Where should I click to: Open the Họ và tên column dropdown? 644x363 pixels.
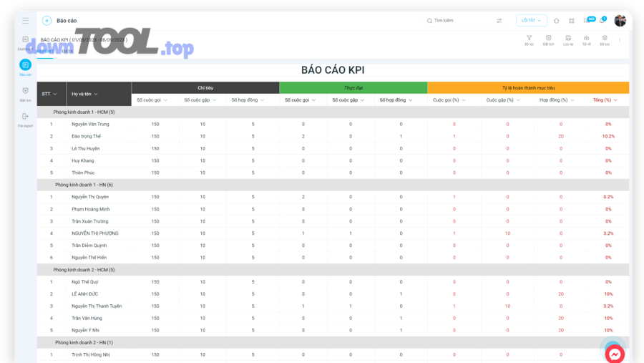tap(96, 94)
